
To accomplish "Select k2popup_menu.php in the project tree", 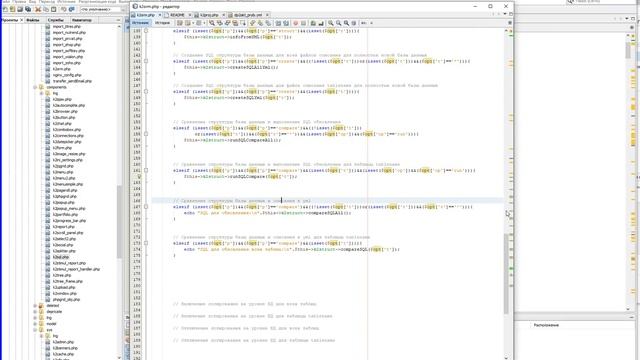I will [x=69, y=209].
